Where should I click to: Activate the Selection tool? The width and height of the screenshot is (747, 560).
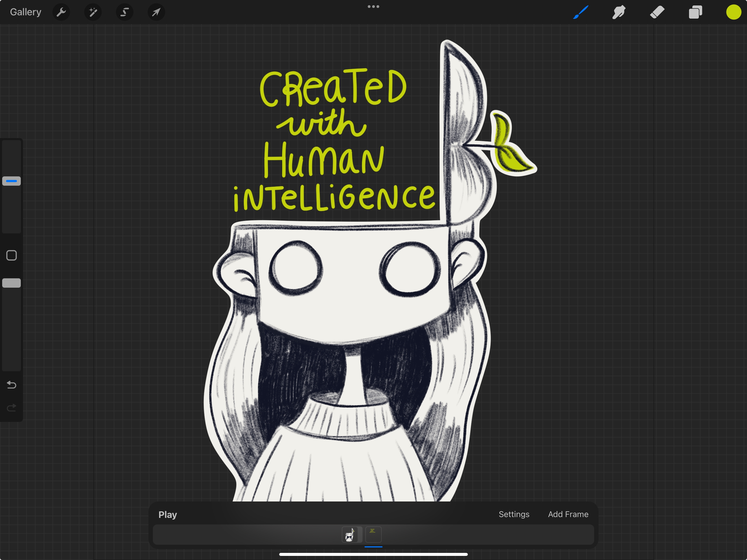coord(124,12)
